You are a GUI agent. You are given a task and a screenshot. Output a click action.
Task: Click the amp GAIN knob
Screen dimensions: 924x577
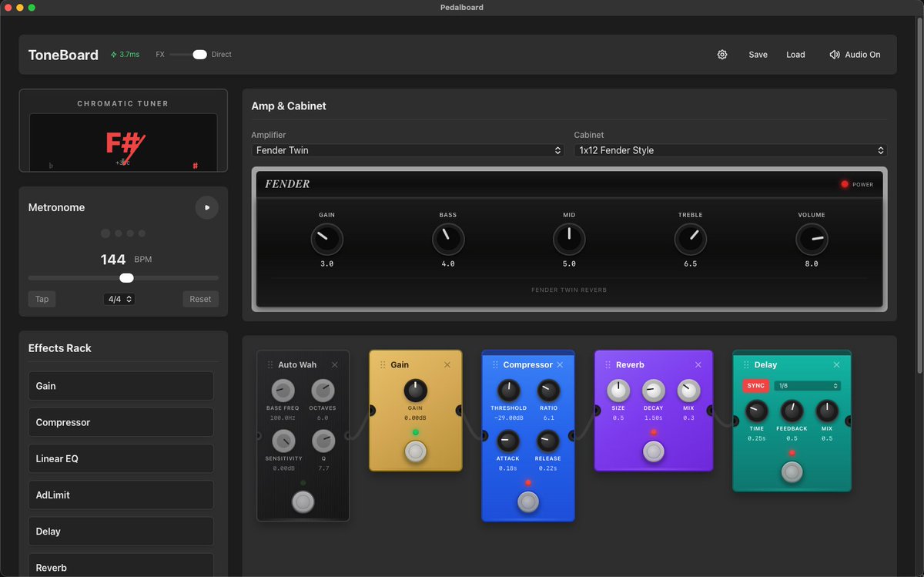click(x=326, y=240)
